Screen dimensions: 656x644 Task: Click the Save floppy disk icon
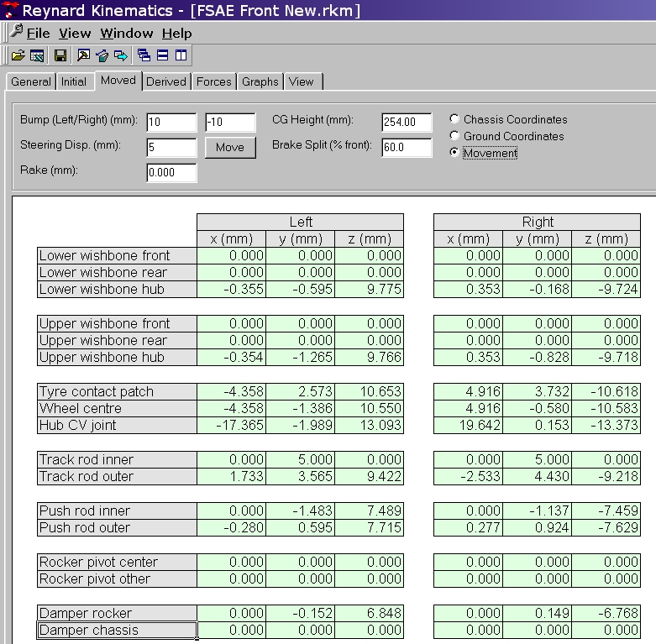click(x=60, y=55)
